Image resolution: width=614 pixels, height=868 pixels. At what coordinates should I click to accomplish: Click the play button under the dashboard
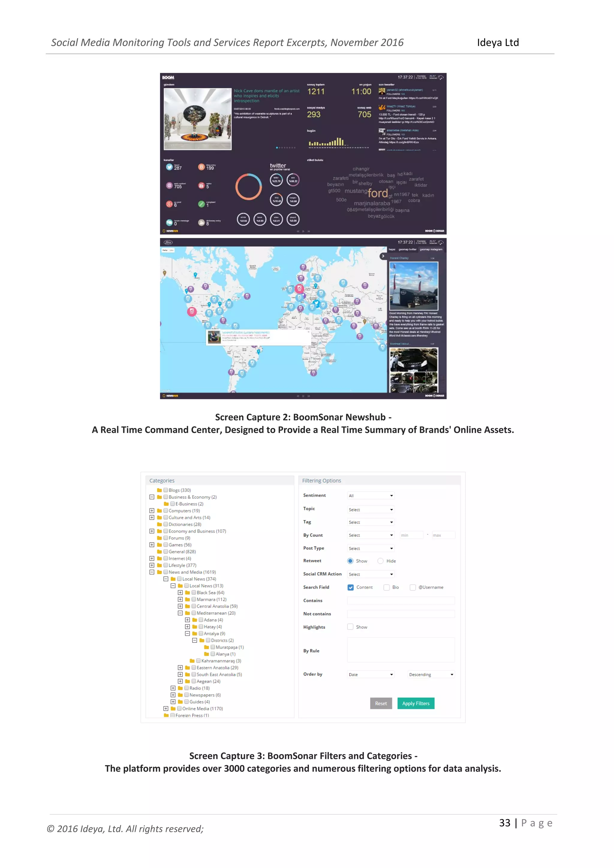click(303, 231)
